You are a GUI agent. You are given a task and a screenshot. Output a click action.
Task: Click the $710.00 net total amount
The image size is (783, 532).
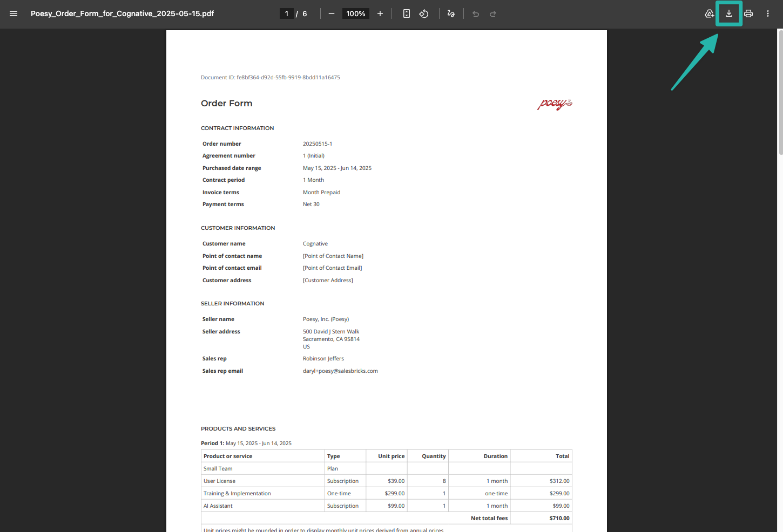click(x=559, y=519)
